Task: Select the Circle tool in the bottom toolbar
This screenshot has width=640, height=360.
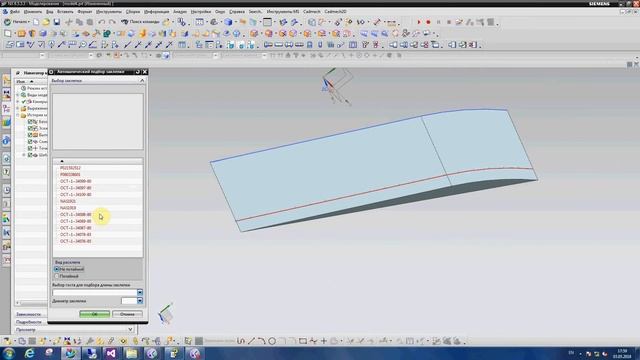Action: (272, 341)
